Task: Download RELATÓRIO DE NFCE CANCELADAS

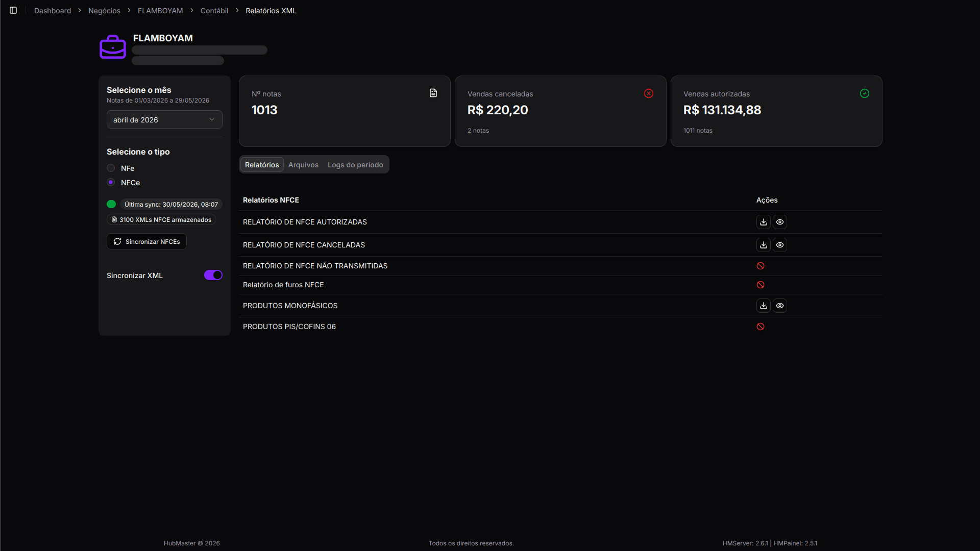Action: 764,245
